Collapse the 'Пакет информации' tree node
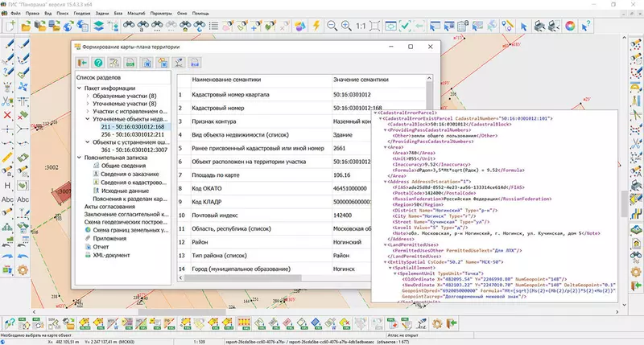Screen dimensions: 644x345 pyautogui.click(x=80, y=88)
